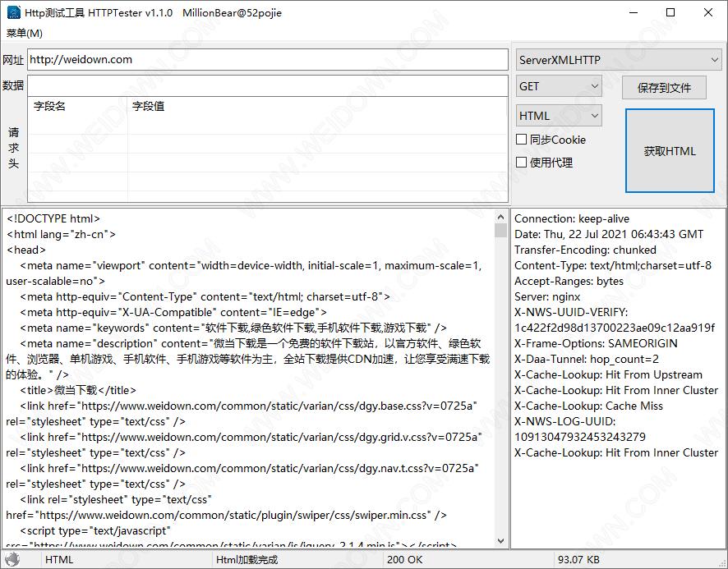Click the 保存到文件 button
The height and width of the screenshot is (569, 728).
coord(664,88)
